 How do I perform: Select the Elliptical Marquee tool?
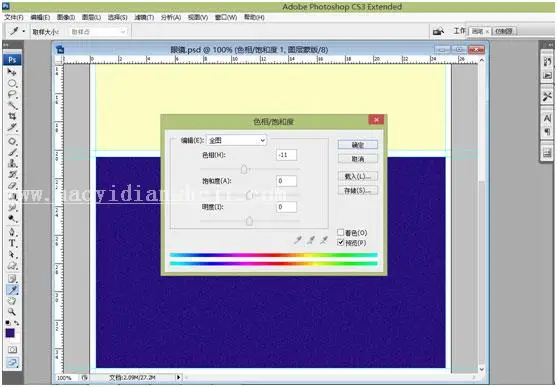coord(12,84)
